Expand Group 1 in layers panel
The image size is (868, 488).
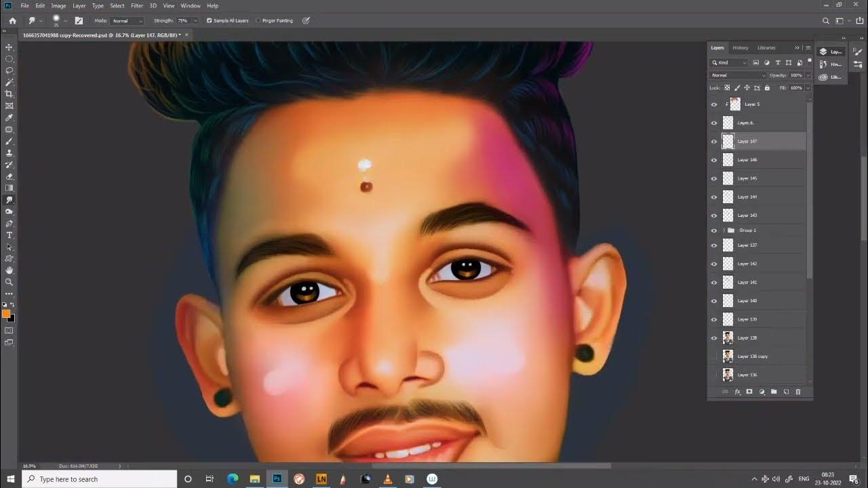click(x=724, y=230)
